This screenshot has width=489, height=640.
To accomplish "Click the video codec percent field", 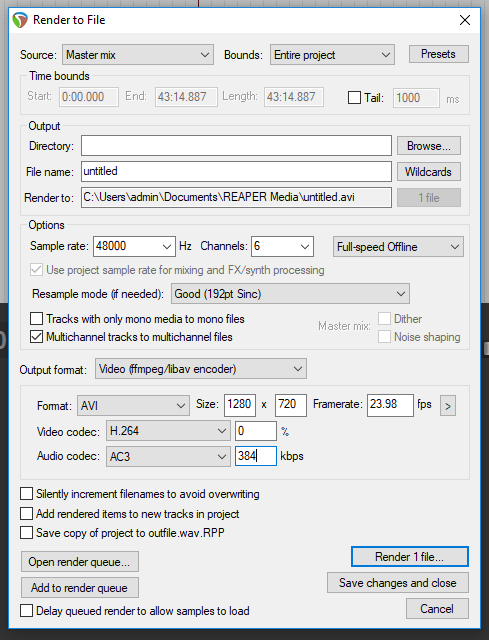I will (x=256, y=431).
